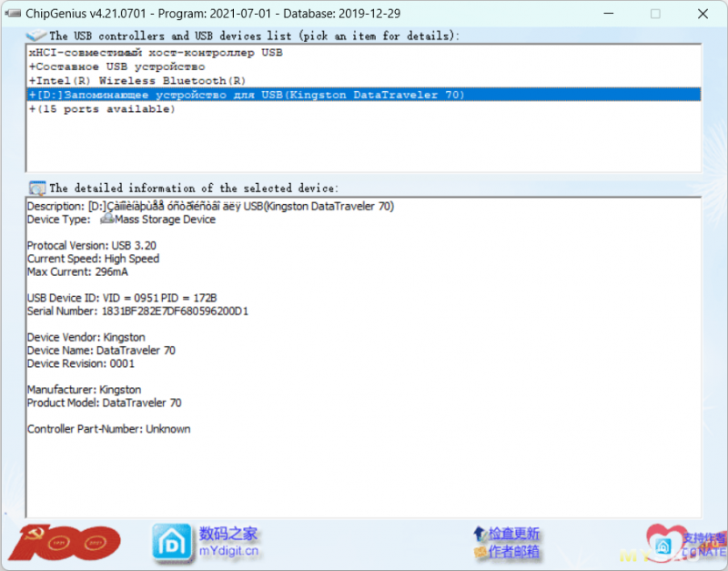Viewport: 728px width, 571px height.
Task: Select the Kingston DataTraveler 70 list entry
Action: [x=363, y=95]
